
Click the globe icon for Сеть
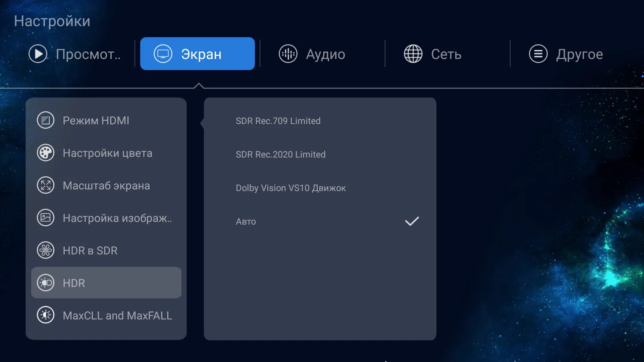click(x=413, y=54)
